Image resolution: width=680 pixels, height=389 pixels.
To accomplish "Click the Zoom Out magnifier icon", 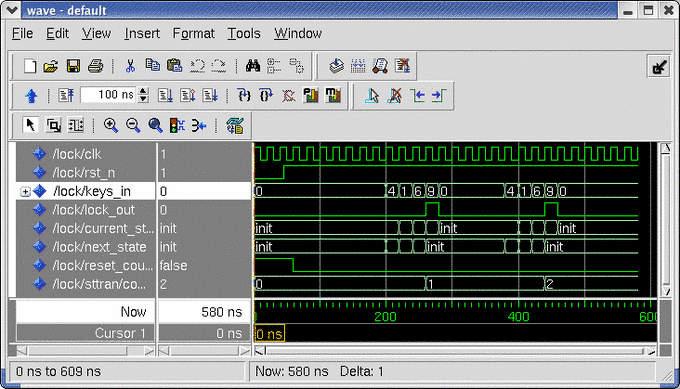I will 133,125.
